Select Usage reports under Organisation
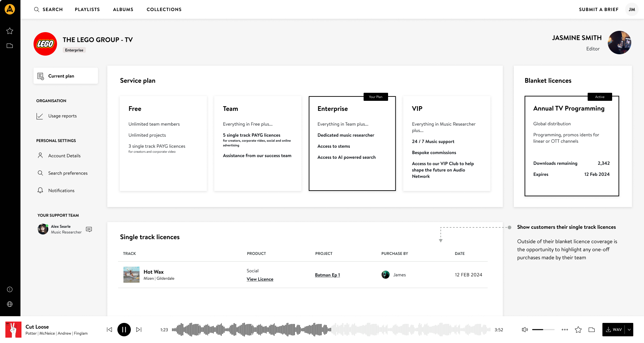Screen dimensions: 644x343 pyautogui.click(x=62, y=116)
